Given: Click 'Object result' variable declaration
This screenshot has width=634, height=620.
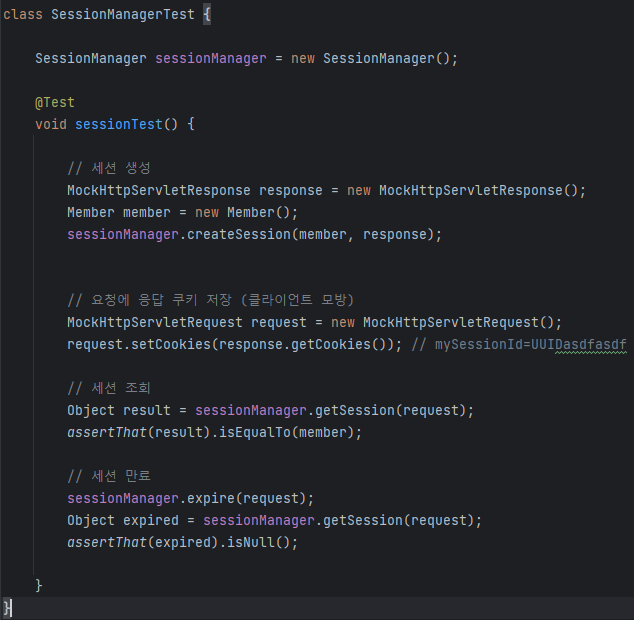Looking at the screenshot, I should [x=118, y=411].
